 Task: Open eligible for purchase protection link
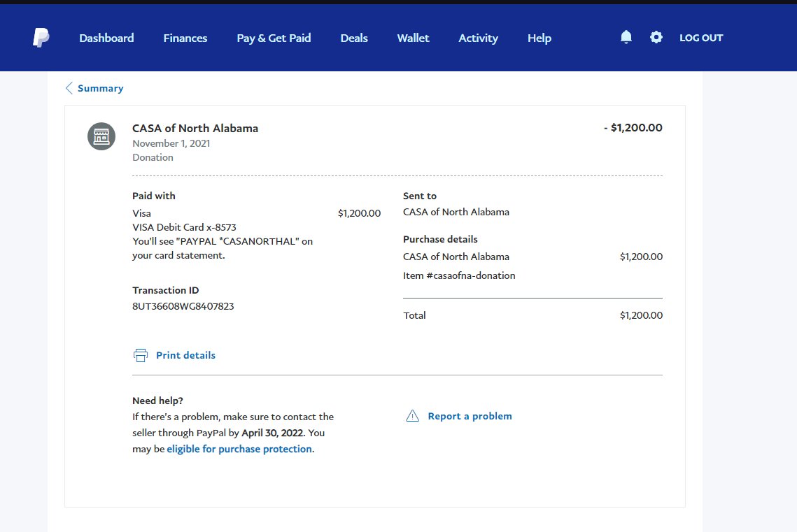pyautogui.click(x=239, y=449)
